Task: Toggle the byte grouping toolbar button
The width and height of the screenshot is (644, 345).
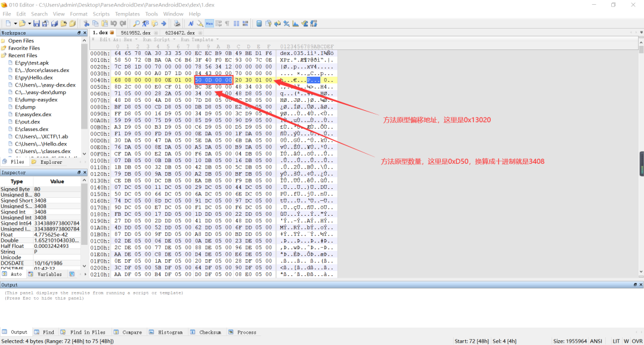Action: click(x=245, y=23)
